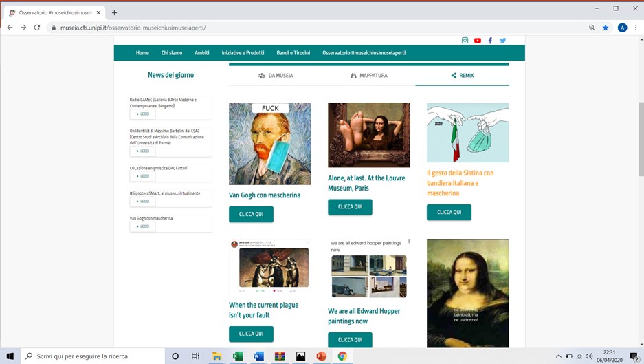Click the browser zoom magnifier icon
The width and height of the screenshot is (644, 364).
point(592,28)
